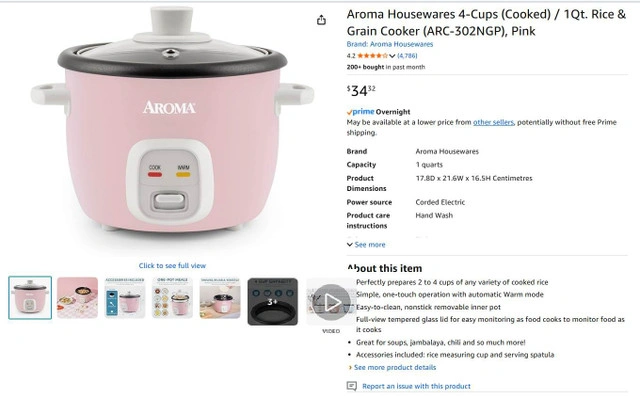Viewport: 640px width, 412px height.
Task: Expand See more product details
Action: 392,367
